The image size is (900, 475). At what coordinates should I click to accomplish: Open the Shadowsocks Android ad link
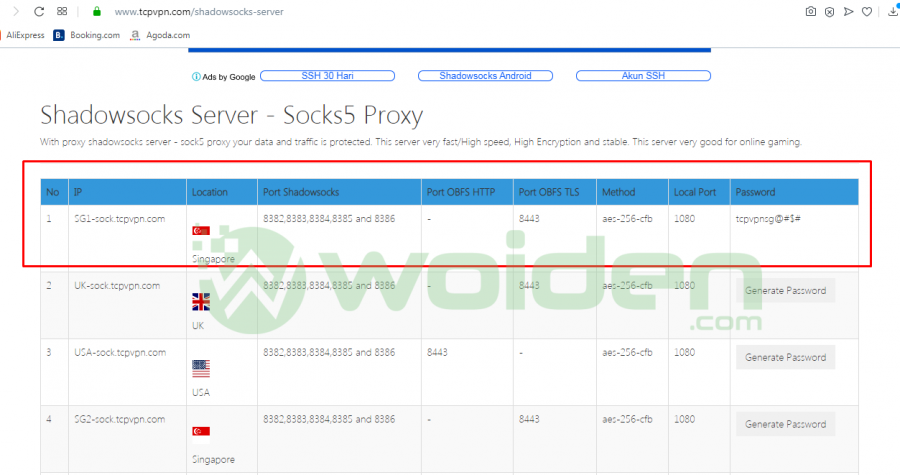(x=485, y=76)
